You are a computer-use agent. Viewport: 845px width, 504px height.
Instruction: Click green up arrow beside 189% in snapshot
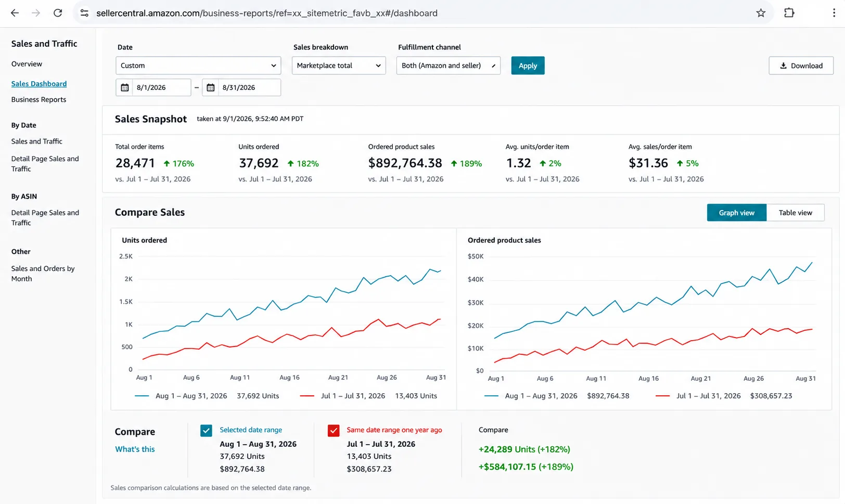pos(454,163)
